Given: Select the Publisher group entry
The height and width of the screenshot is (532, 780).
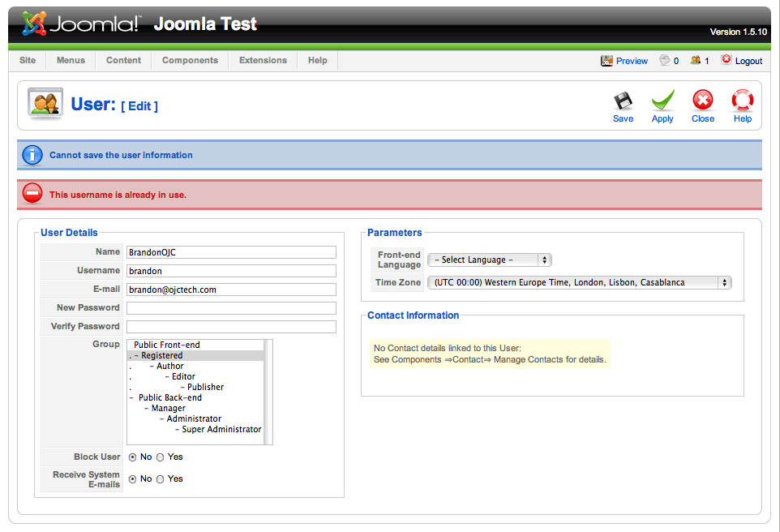Looking at the screenshot, I should pyautogui.click(x=205, y=387).
